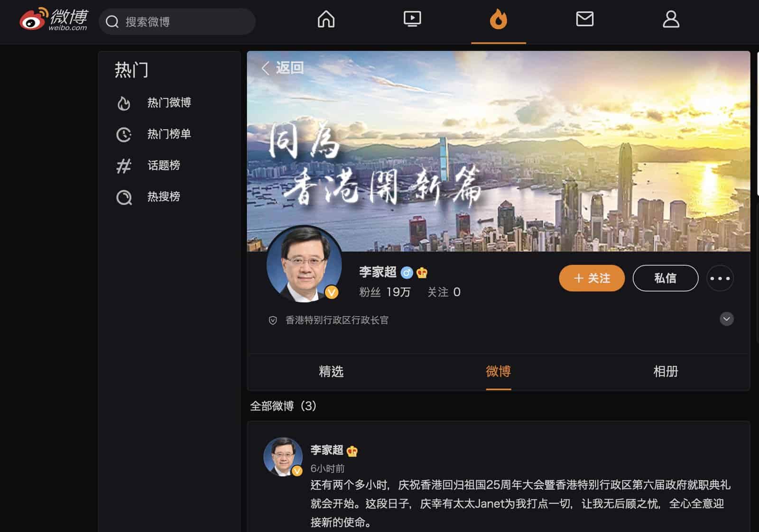The image size is (759, 532).
Task: Select the hot trending flame icon
Action: point(498,20)
